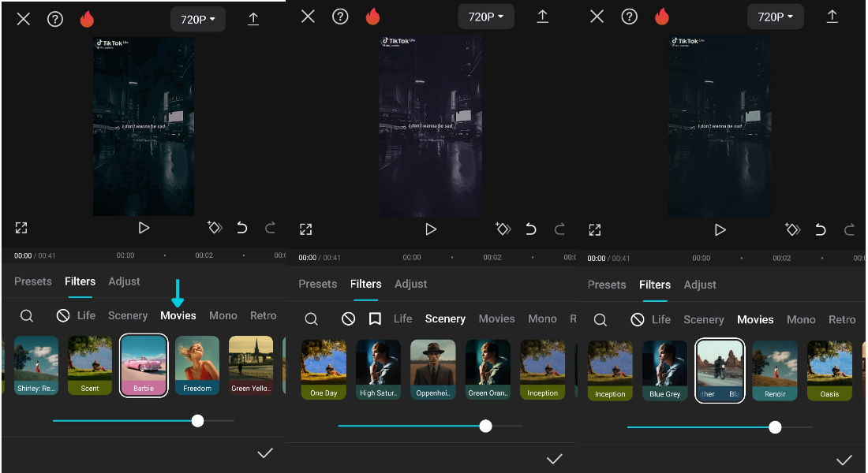Select the Green Oran.. filter
Screen dimensions: 868x473
coord(488,370)
